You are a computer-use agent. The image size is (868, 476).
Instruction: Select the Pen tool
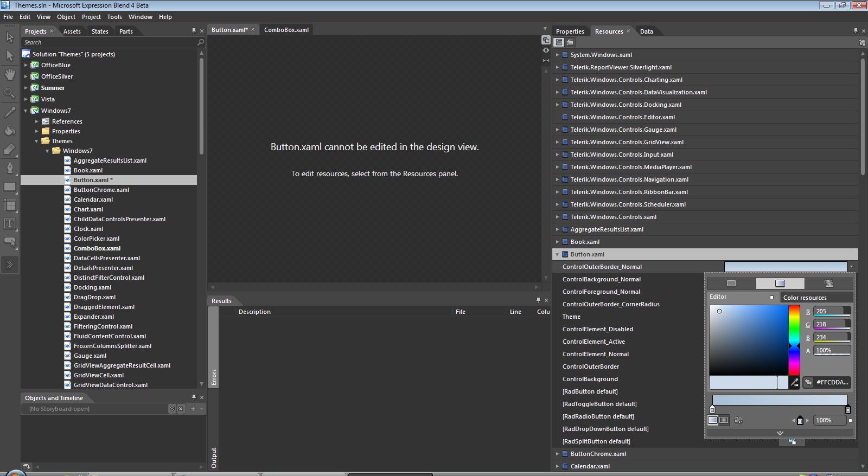click(x=10, y=168)
